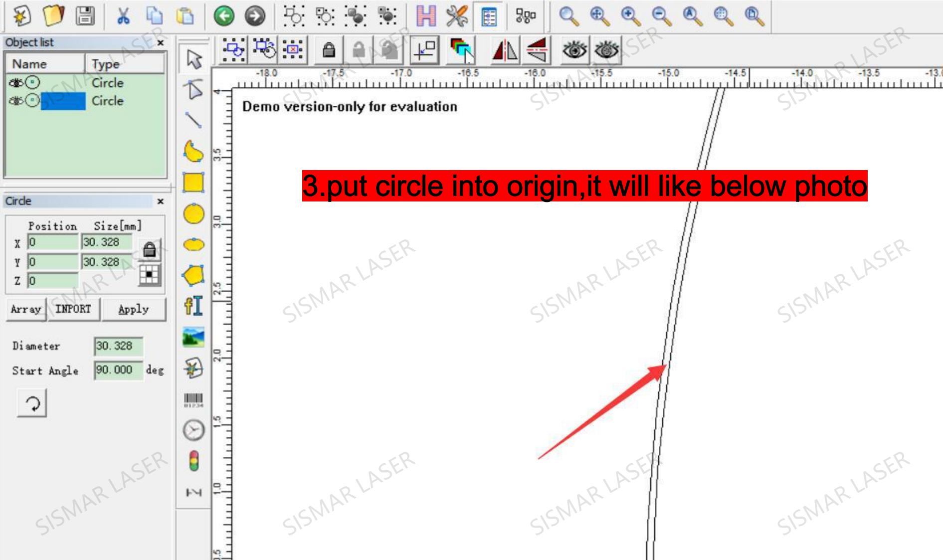Redo with the gray forward arrow

coord(255,16)
